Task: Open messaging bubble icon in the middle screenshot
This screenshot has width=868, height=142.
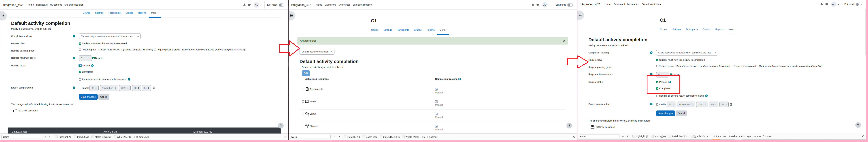Action: 538,5
